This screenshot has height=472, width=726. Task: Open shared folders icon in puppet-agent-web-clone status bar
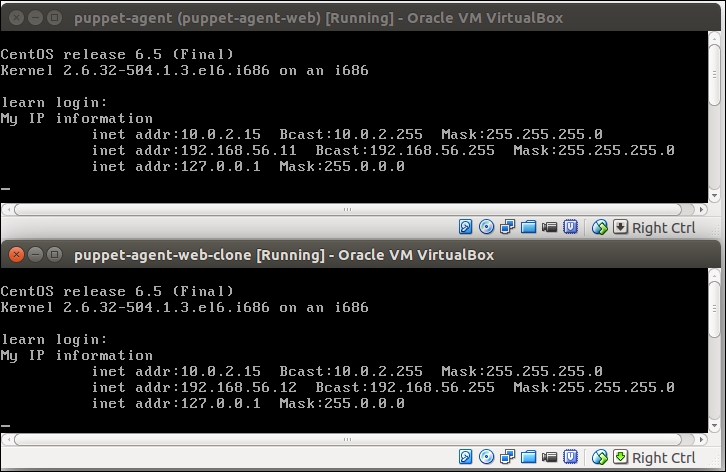[x=529, y=458]
